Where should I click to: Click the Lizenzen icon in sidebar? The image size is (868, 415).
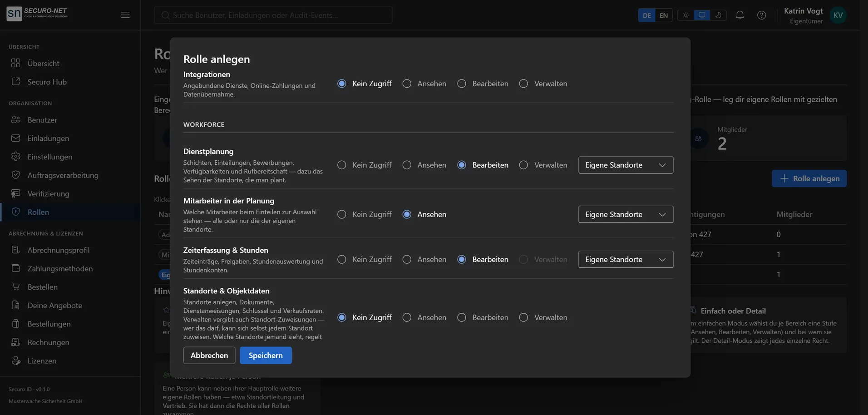pos(16,361)
